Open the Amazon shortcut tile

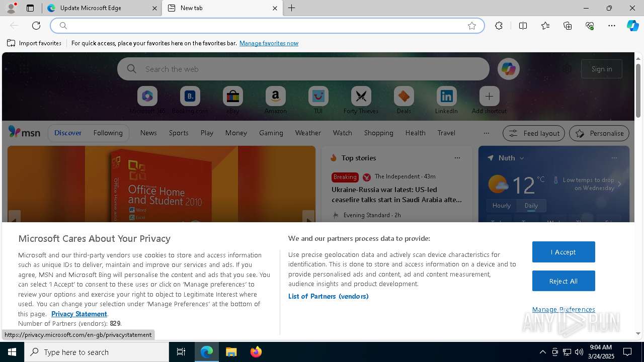(x=275, y=101)
